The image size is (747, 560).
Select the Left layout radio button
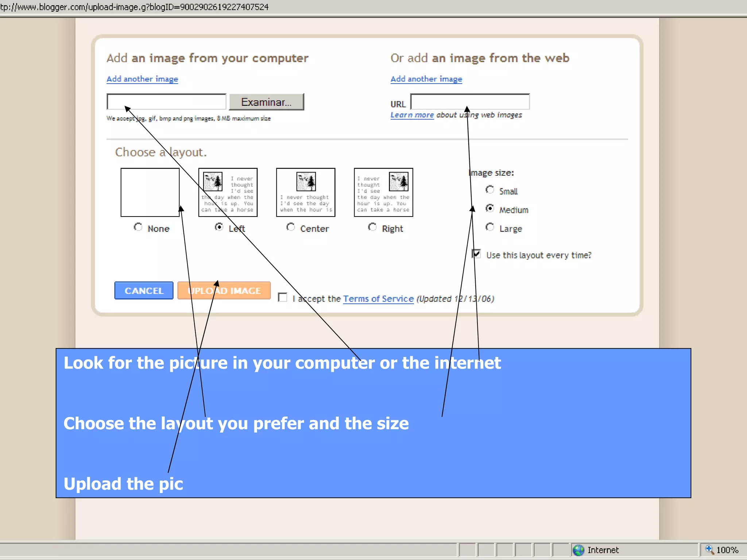pyautogui.click(x=219, y=227)
